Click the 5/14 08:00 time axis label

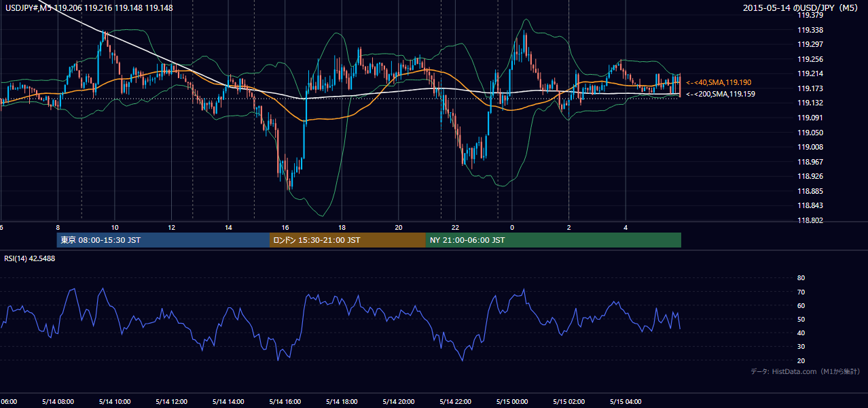58,401
